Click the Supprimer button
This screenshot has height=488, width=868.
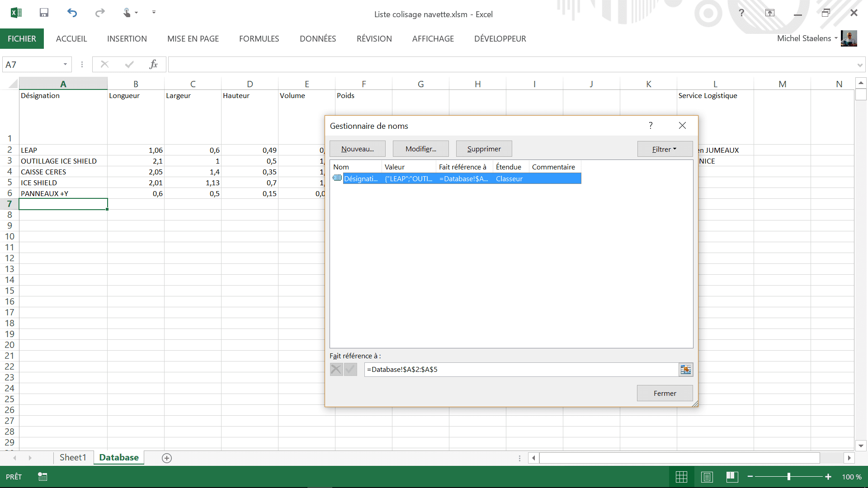[x=484, y=149]
